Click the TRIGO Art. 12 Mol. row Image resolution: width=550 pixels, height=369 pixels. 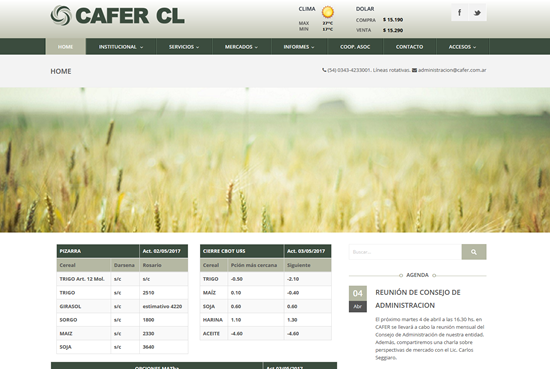tap(122, 279)
